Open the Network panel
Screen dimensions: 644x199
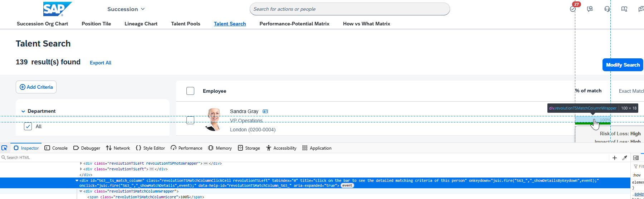118,148
